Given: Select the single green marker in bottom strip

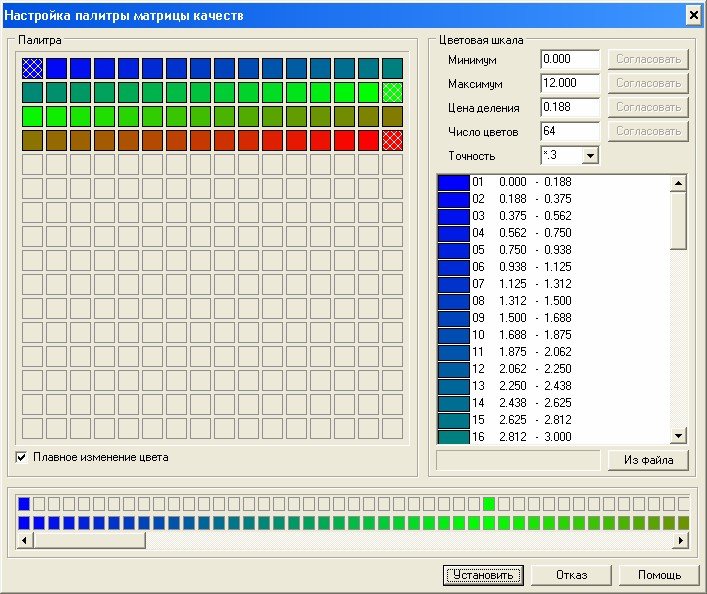Looking at the screenshot, I should click(x=489, y=504).
